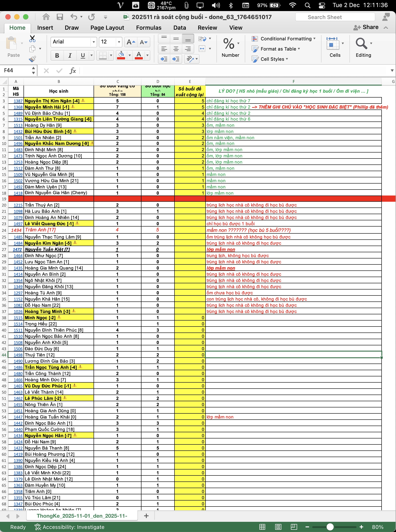
Task: Open the Arial font name dropdown
Action: 94,42
